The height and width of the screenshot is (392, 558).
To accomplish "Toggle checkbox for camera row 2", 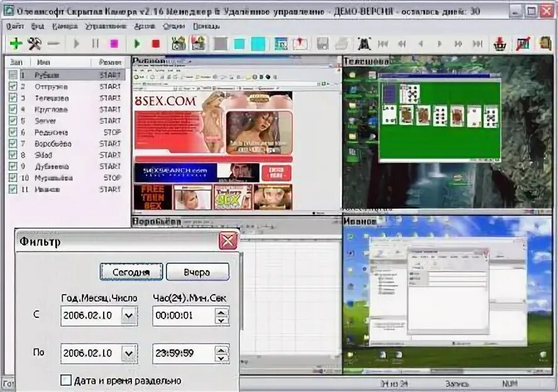I will [x=13, y=87].
